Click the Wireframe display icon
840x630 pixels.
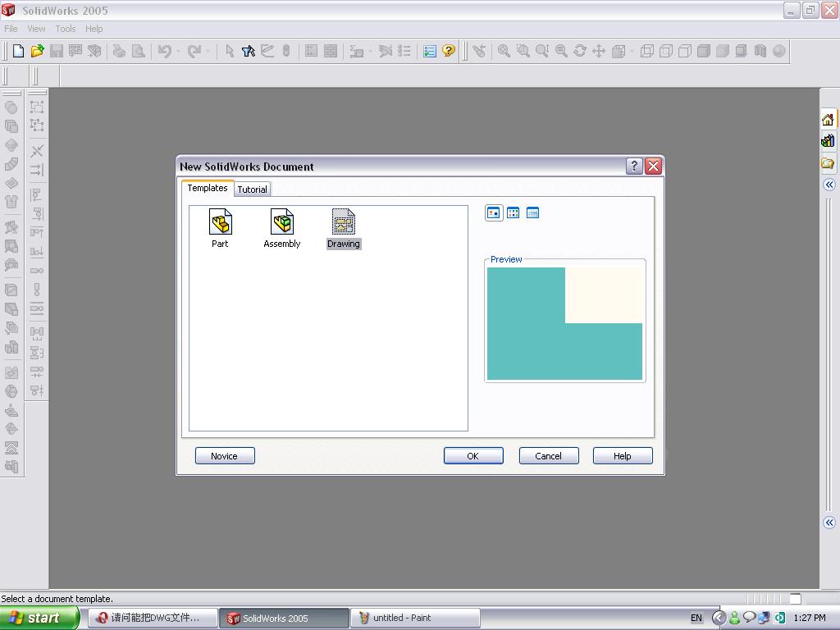click(x=647, y=51)
